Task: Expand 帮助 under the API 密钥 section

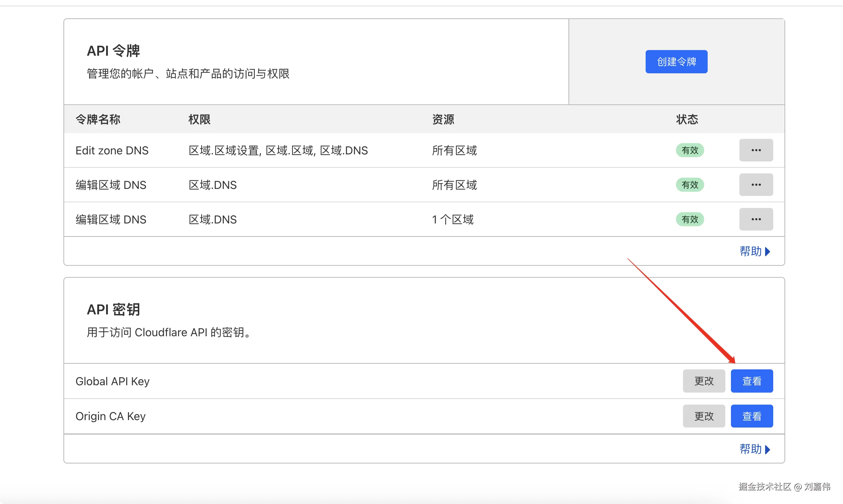Action: pos(754,449)
